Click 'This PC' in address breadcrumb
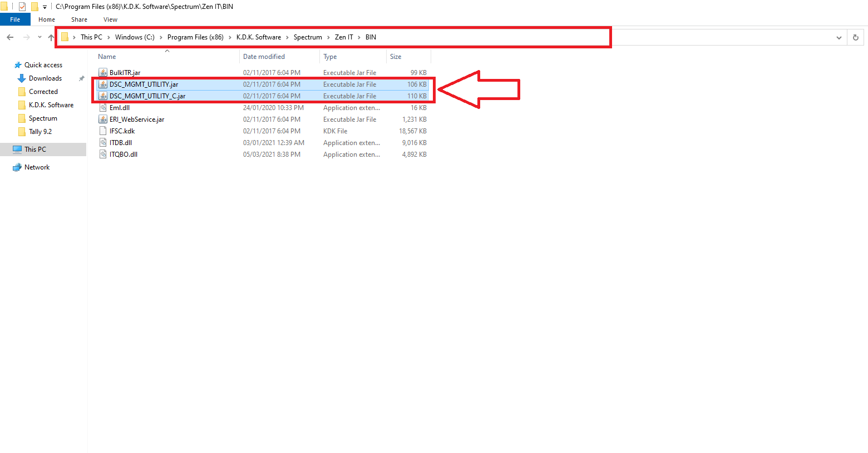 (x=91, y=37)
